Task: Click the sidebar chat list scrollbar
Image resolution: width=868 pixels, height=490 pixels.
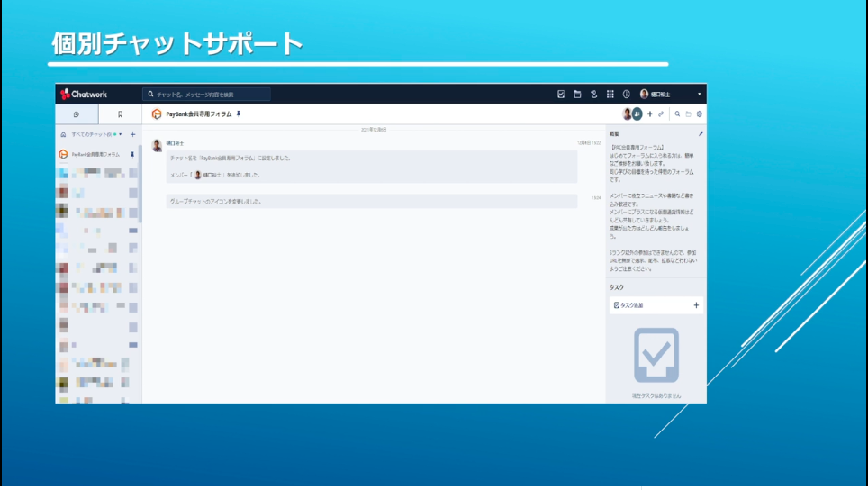Action: 140,183
